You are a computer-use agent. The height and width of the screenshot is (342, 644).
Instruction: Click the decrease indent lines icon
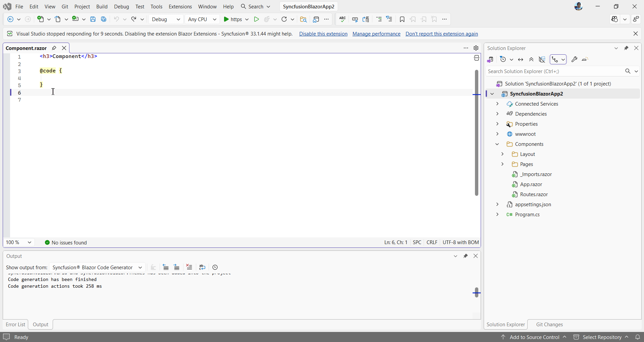[x=379, y=19]
